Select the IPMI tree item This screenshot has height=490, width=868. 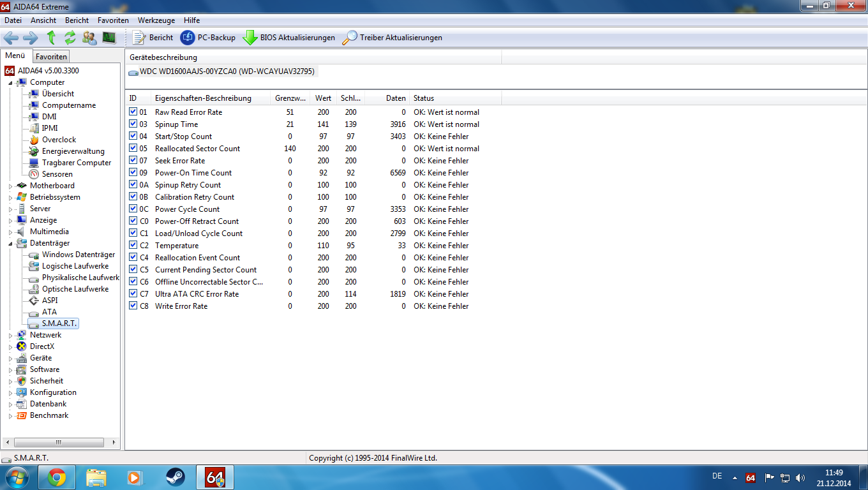pyautogui.click(x=49, y=128)
